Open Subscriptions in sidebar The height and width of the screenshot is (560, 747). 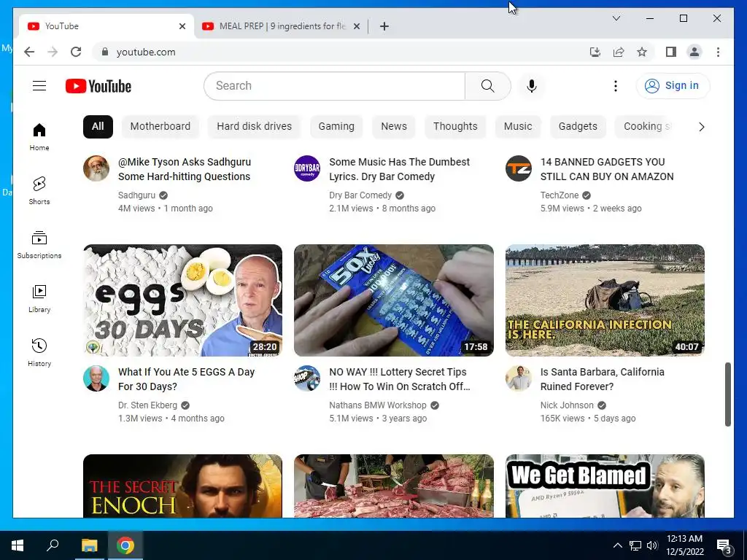pos(39,245)
